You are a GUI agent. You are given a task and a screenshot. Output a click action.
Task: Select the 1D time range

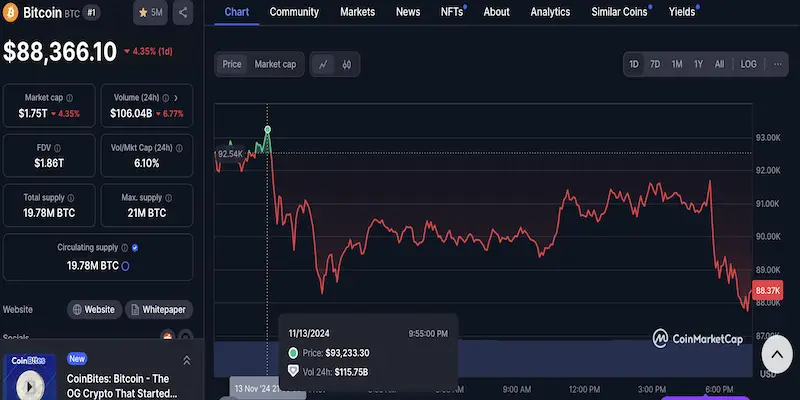(634, 64)
